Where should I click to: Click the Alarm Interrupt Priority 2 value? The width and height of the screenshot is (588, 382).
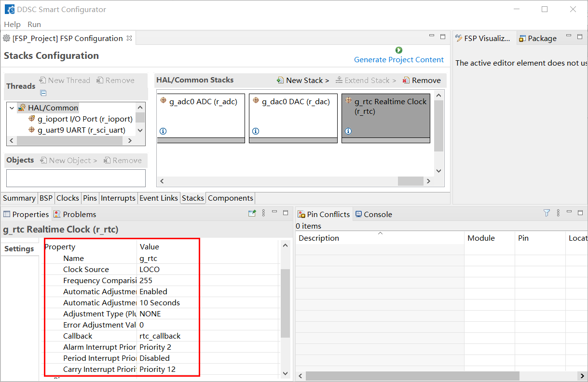point(155,347)
